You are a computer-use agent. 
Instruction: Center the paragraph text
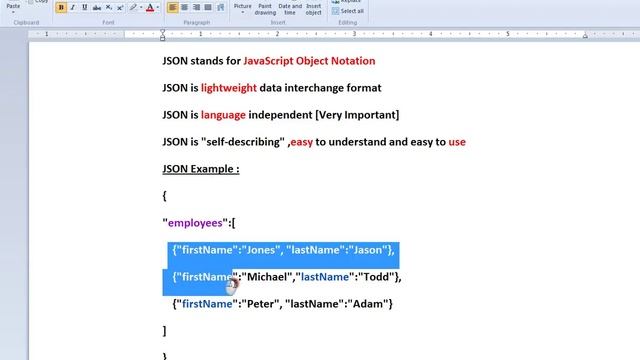[x=184, y=7]
